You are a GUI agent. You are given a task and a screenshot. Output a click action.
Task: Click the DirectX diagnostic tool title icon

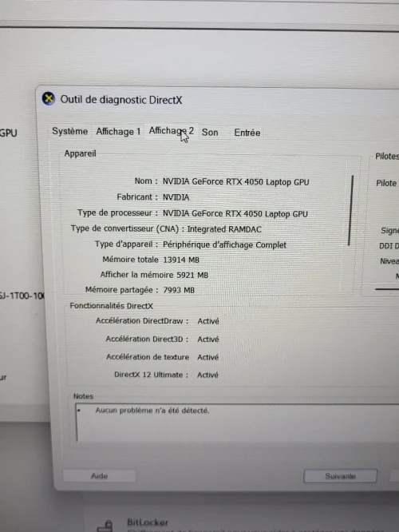click(x=49, y=99)
